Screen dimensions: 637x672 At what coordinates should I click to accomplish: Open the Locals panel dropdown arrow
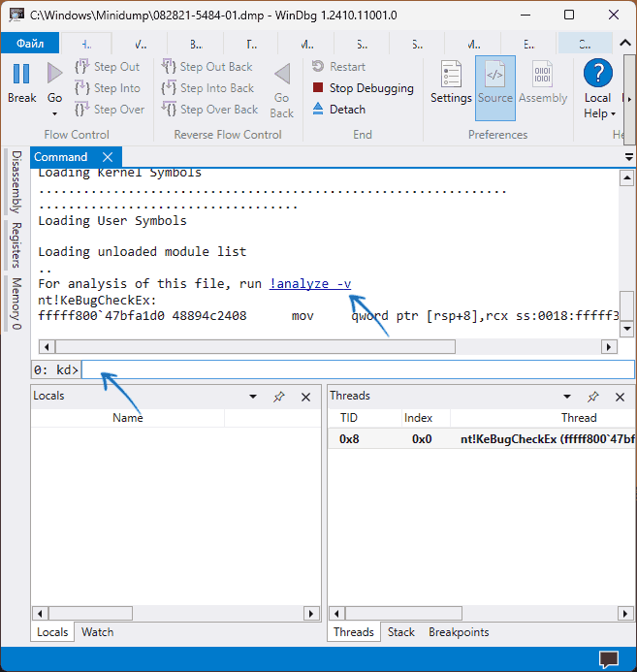tap(253, 397)
